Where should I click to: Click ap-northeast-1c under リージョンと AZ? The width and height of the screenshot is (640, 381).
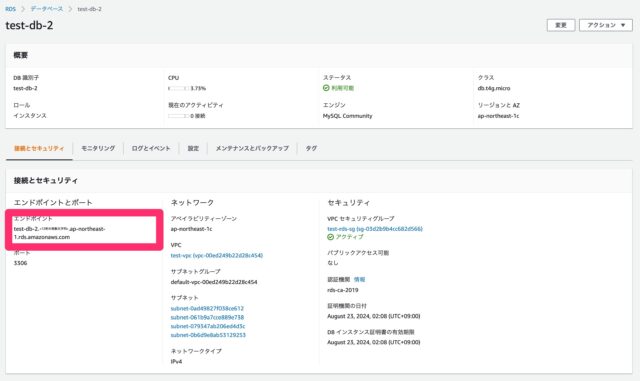(498, 116)
